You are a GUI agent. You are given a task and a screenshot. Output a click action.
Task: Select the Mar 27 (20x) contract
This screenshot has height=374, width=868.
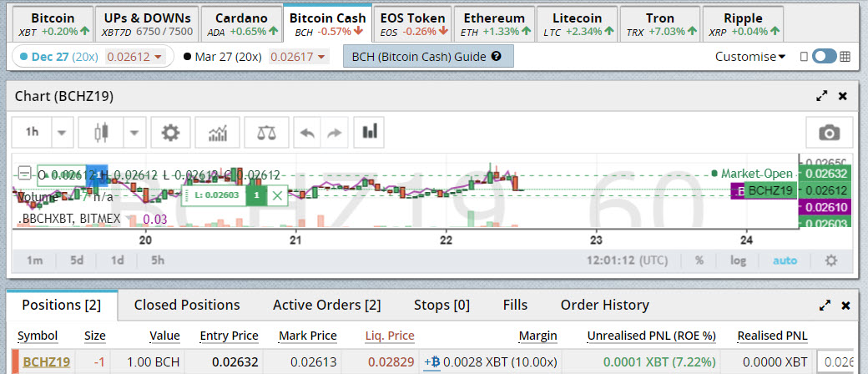point(223,57)
